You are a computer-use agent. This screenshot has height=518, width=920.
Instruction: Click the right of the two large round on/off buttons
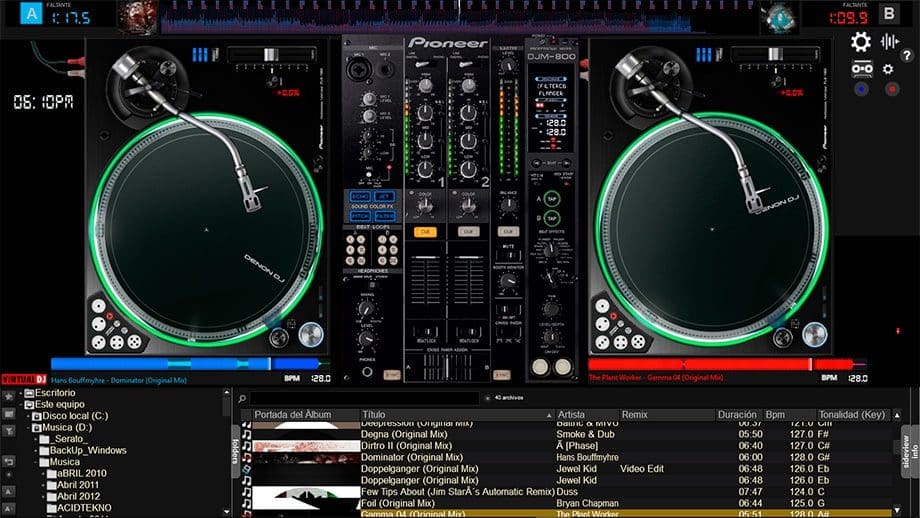(563, 367)
